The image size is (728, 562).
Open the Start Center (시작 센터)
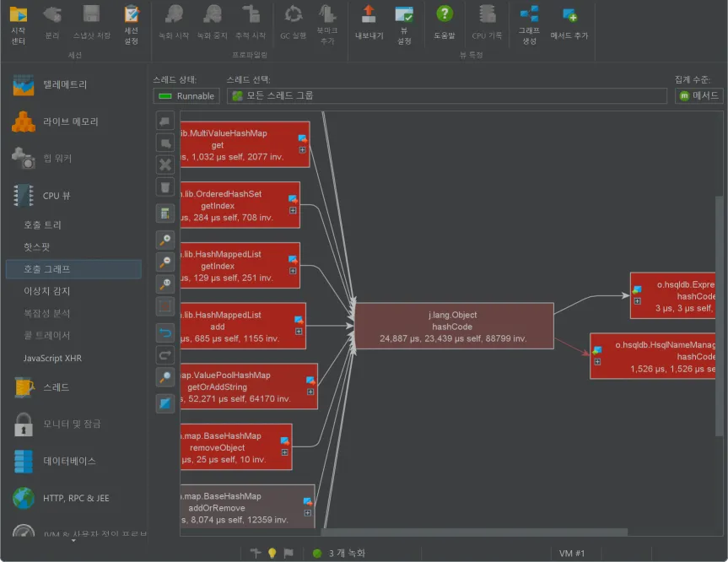click(18, 25)
